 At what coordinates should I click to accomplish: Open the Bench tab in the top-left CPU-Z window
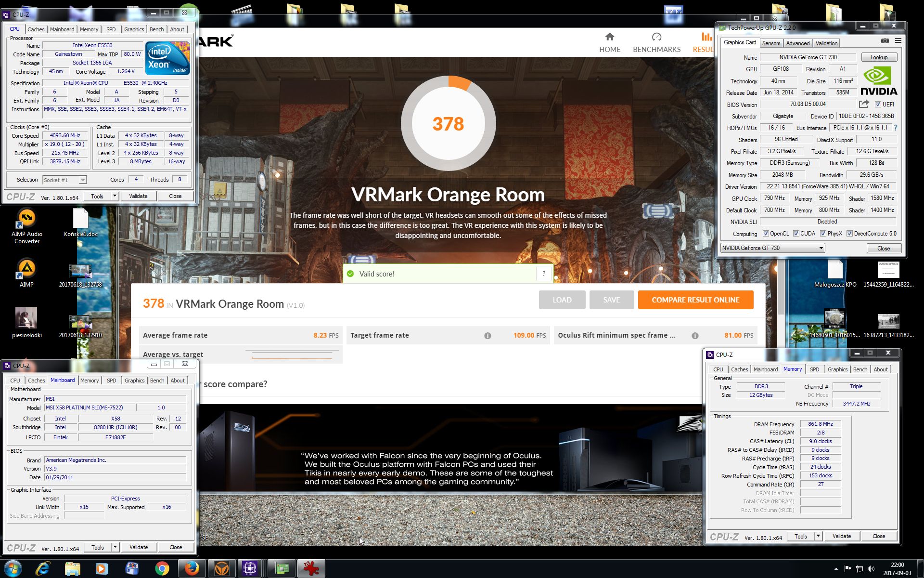156,29
